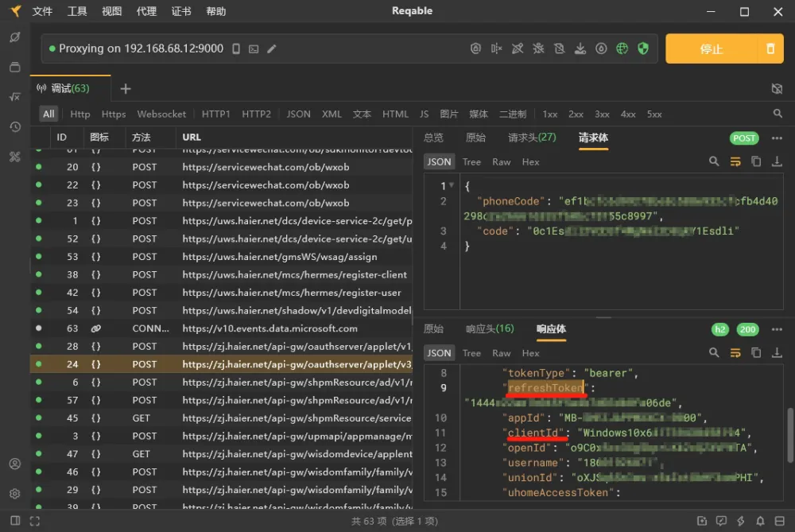Open more options beside 200 status badge
Image resolution: width=795 pixels, height=532 pixels.
[777, 329]
